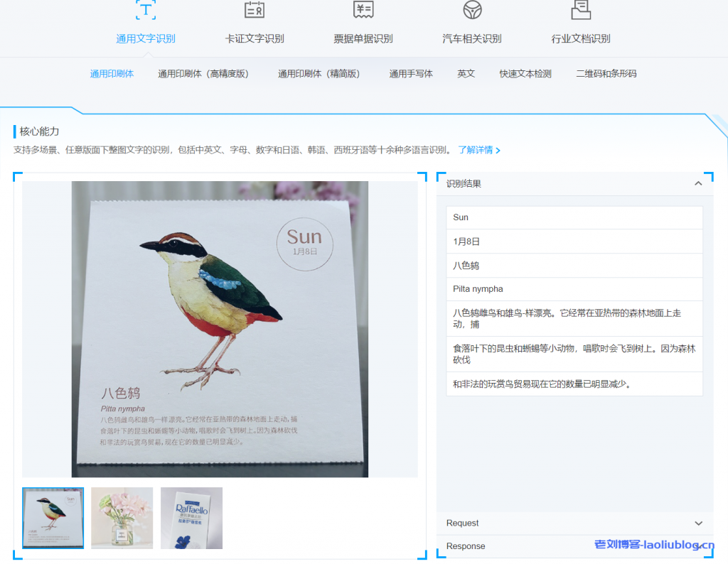Select the bird calendar thumbnail

coord(53,518)
